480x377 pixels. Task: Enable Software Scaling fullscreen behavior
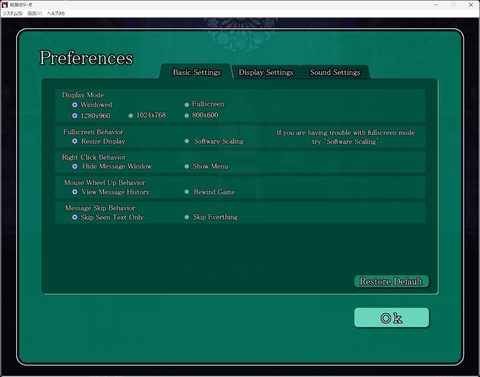pos(214,141)
